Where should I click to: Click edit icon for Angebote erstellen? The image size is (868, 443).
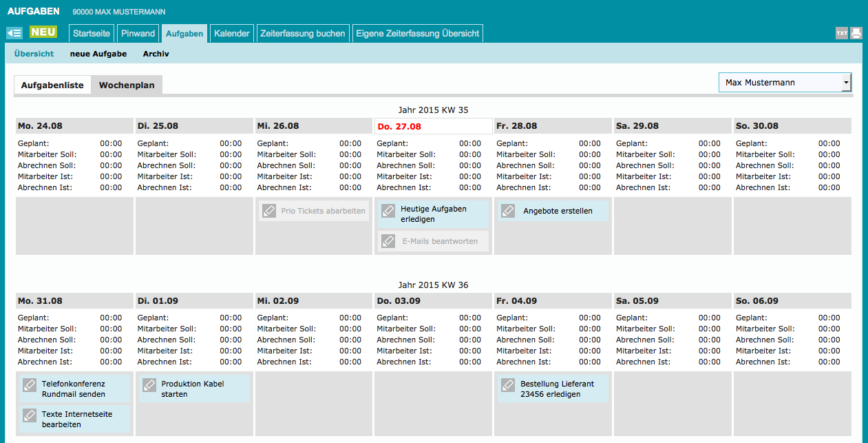508,211
